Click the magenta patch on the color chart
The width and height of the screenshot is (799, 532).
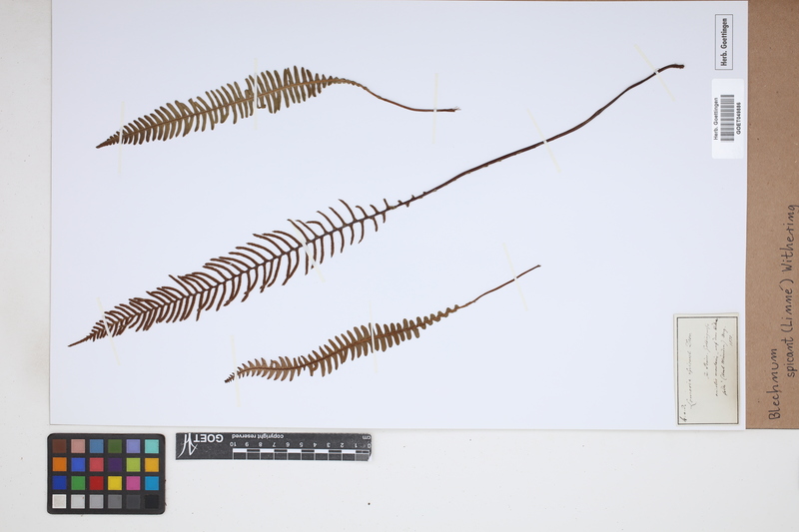pyautogui.click(x=133, y=483)
